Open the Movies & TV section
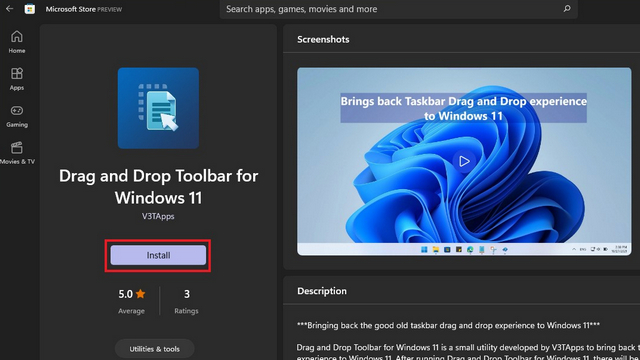Viewport: 640px width, 360px height. (x=17, y=153)
